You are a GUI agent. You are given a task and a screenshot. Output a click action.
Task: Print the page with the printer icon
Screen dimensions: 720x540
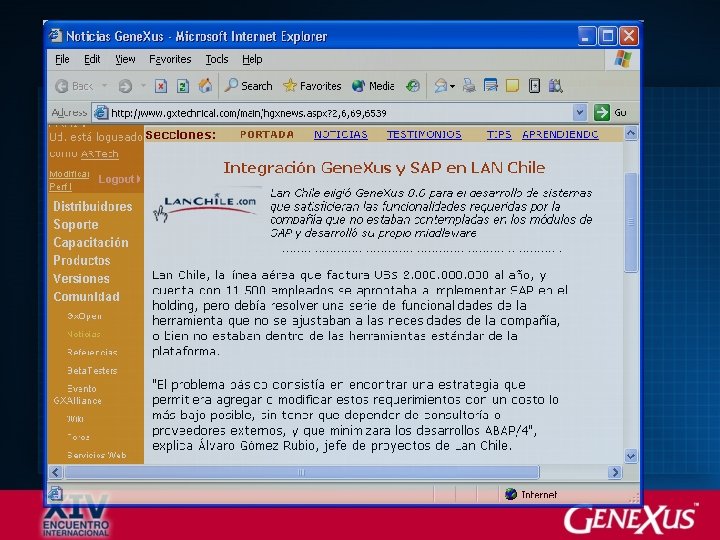click(x=469, y=86)
